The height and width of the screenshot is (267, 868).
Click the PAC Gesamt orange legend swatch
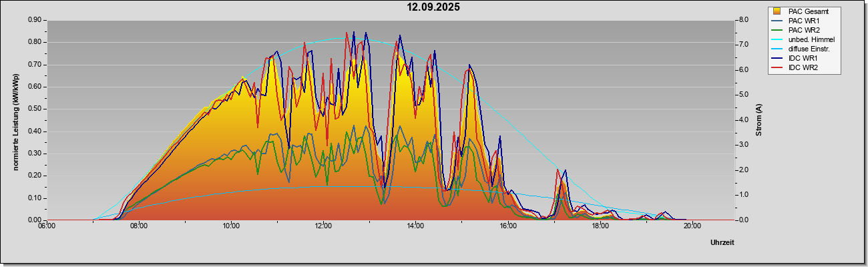(777, 11)
